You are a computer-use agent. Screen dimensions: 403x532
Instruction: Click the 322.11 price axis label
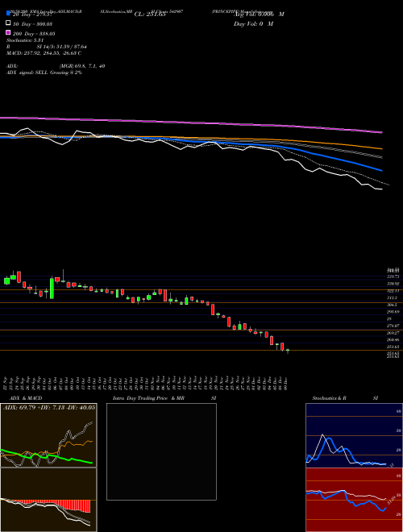point(393,291)
